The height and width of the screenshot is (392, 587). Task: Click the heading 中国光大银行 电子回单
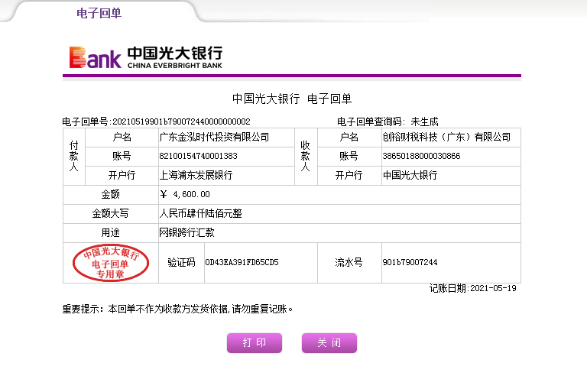tap(292, 99)
